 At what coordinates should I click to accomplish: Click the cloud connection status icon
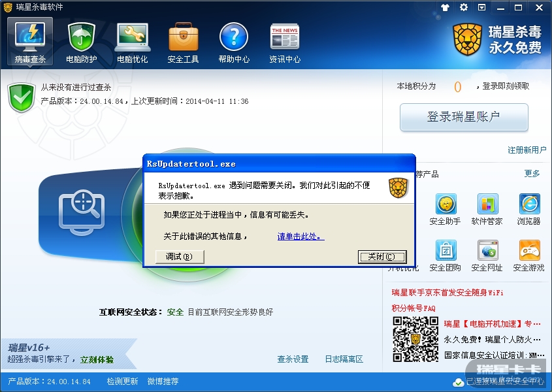pos(458,382)
